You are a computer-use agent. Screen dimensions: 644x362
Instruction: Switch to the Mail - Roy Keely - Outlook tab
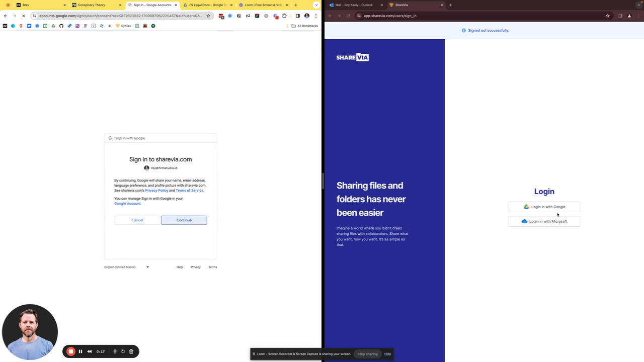coord(355,5)
